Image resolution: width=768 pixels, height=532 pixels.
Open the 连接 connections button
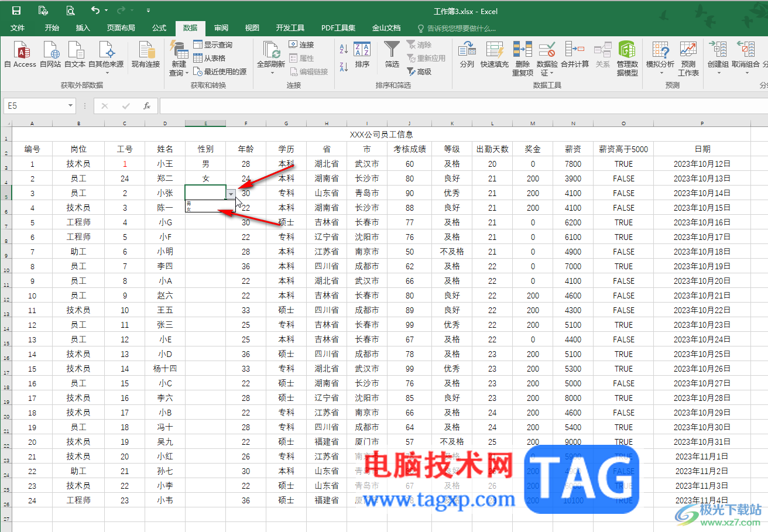click(x=302, y=44)
